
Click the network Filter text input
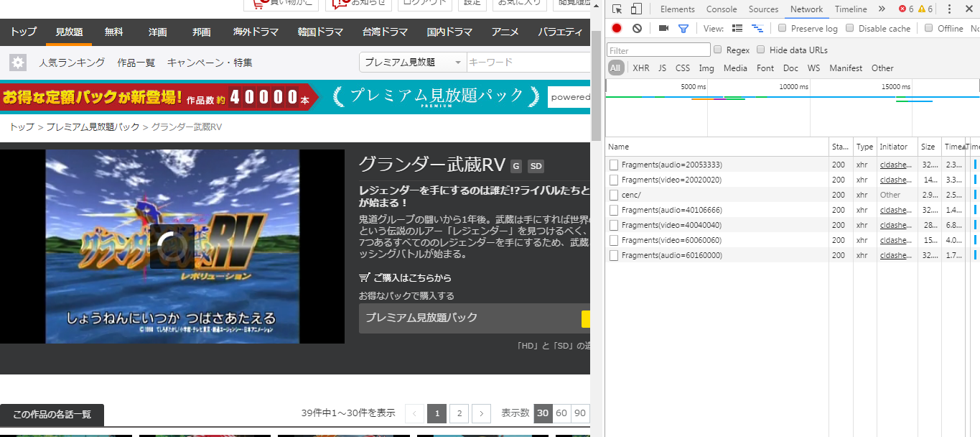(658, 50)
